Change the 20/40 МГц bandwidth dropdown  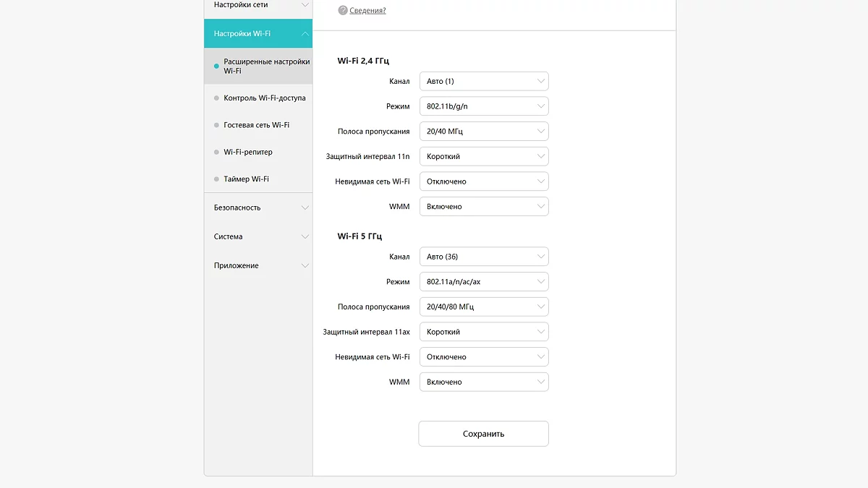483,132
